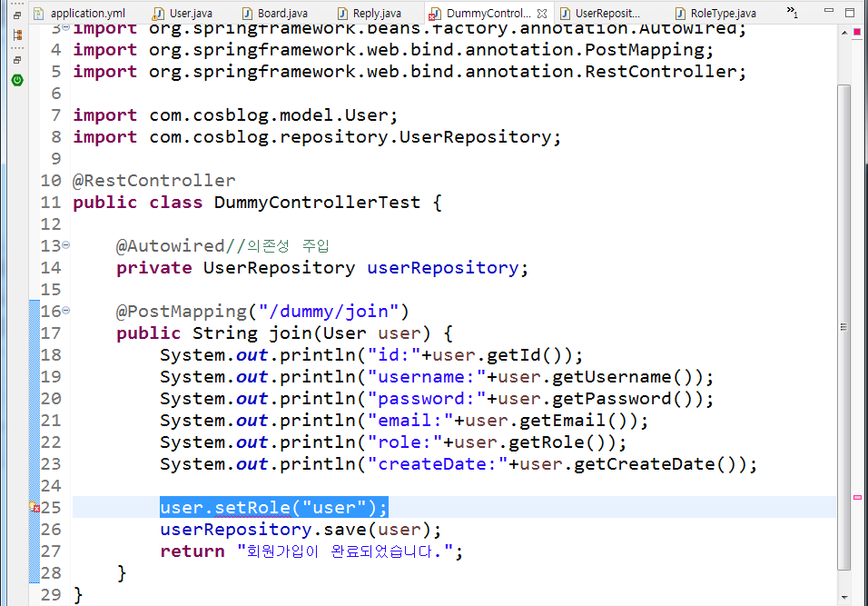Maximize the editor area
The width and height of the screenshot is (868, 606).
(x=850, y=12)
